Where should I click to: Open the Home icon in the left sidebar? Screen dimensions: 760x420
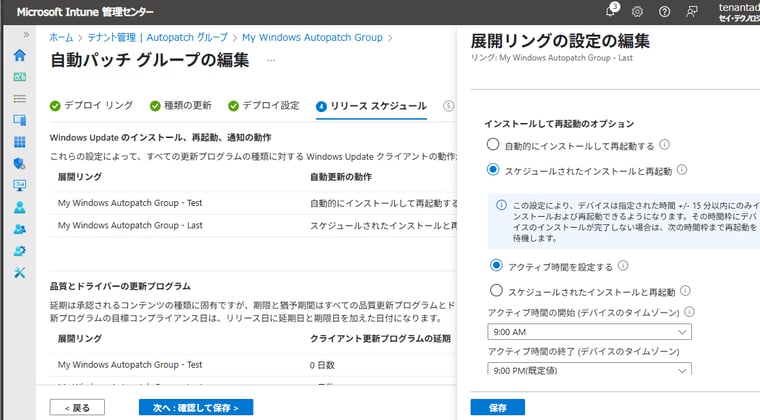[20, 55]
